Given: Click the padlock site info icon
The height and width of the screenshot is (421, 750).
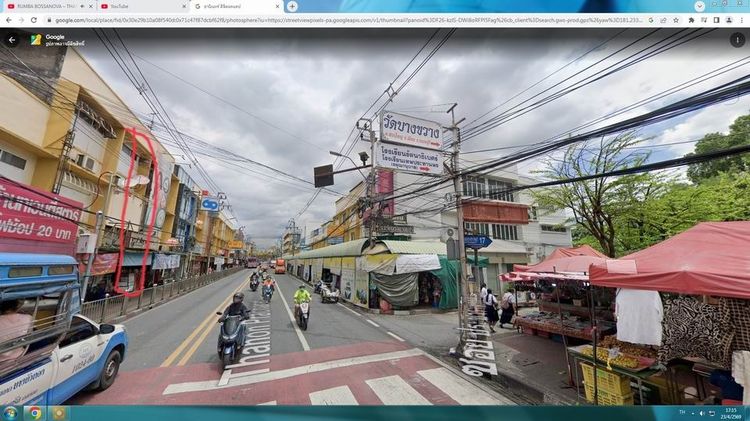Looking at the screenshot, I should pyautogui.click(x=49, y=20).
